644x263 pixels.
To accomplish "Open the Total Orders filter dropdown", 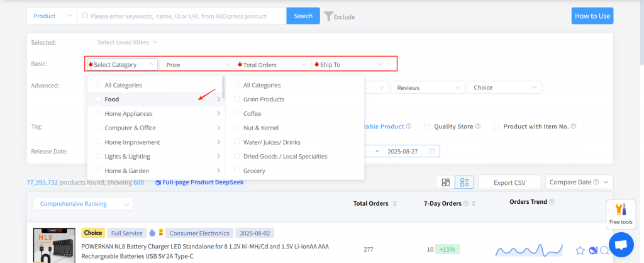I will tap(273, 64).
